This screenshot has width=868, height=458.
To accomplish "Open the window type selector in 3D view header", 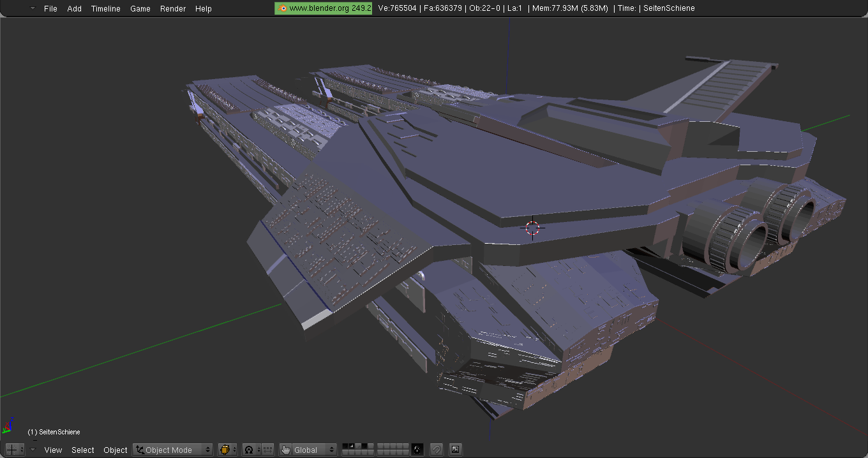I will point(14,450).
